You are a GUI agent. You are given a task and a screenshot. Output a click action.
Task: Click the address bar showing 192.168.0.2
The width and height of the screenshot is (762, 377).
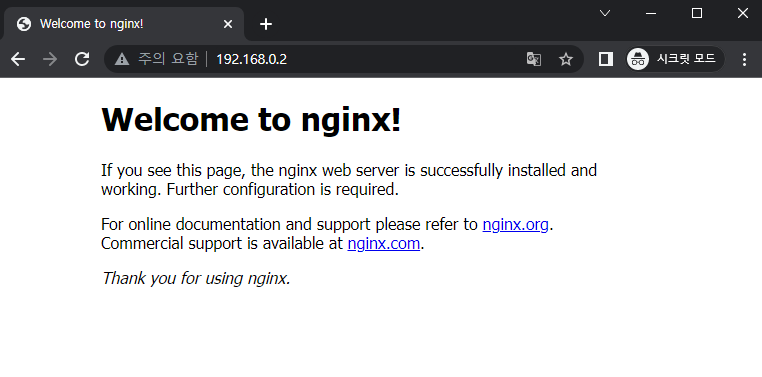tap(343, 59)
